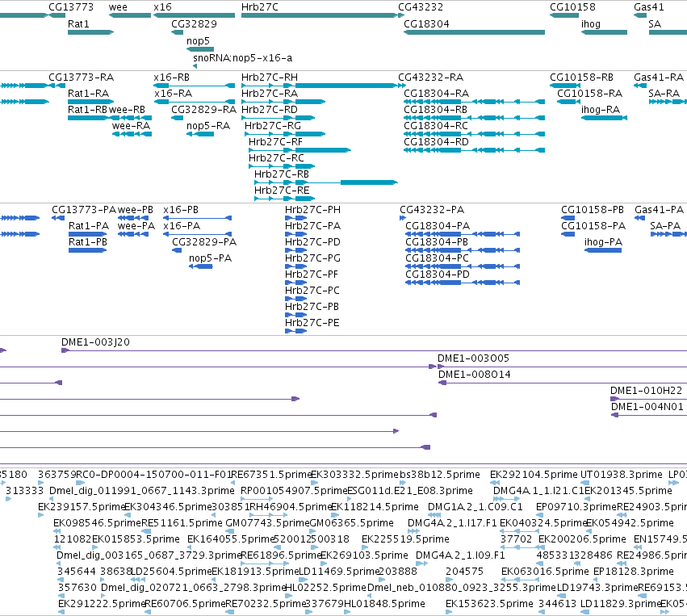Screen dimensions: 687x616
Task: Click transcript Rat1-RB label
Action: [88, 110]
